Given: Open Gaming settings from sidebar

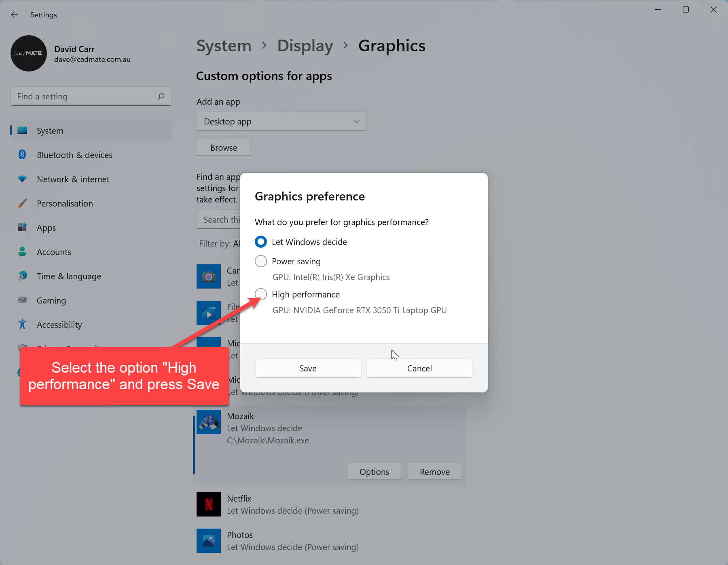Looking at the screenshot, I should [51, 301].
